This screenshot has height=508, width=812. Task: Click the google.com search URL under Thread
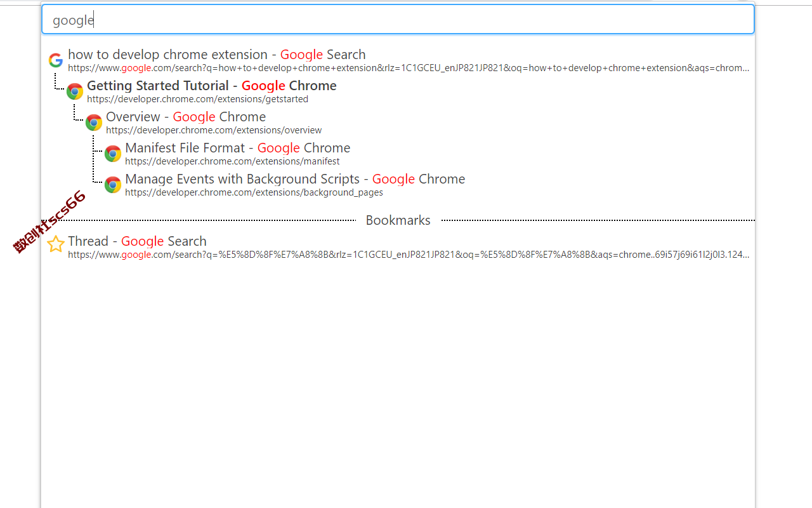pyautogui.click(x=409, y=255)
